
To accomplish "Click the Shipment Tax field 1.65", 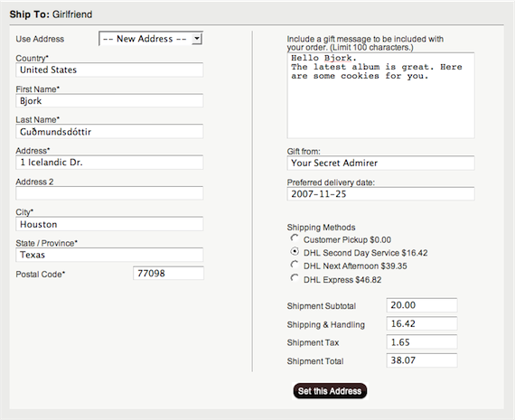I will (x=422, y=341).
